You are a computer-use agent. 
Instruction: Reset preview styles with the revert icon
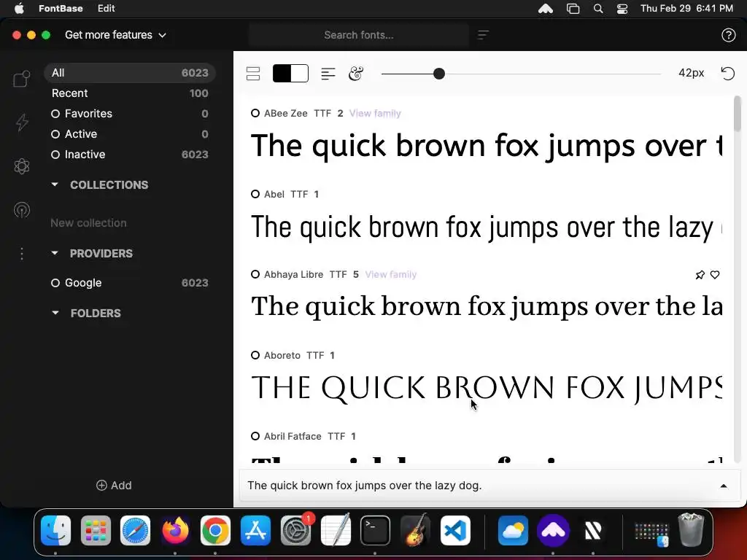[x=728, y=74]
